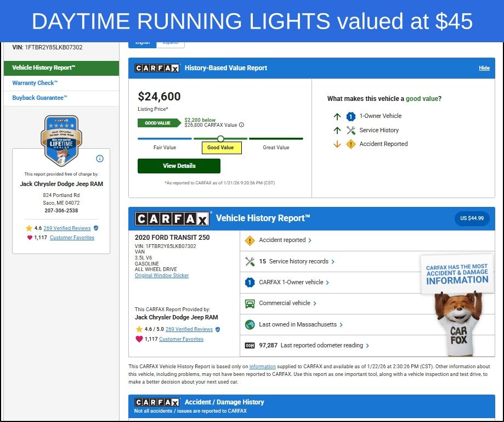Image resolution: width=504 pixels, height=422 pixels.
Task: Switch report language to English
Action: [142, 43]
